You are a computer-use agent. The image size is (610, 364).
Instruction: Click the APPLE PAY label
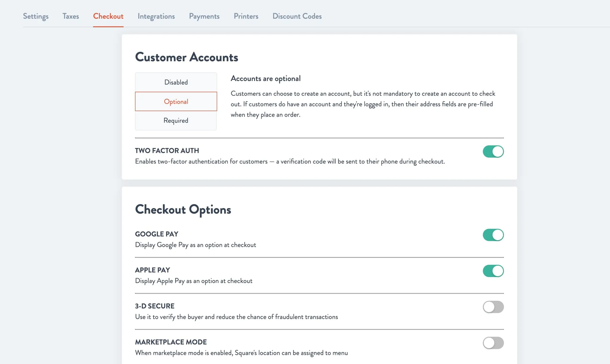152,270
